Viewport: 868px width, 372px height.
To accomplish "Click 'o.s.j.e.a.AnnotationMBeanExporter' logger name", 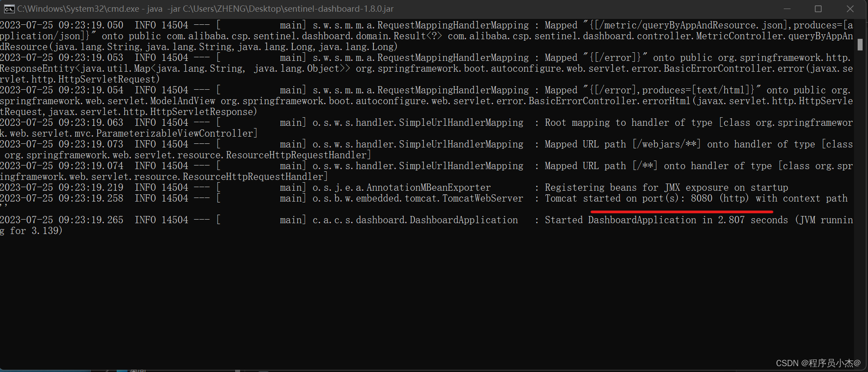I will point(402,188).
